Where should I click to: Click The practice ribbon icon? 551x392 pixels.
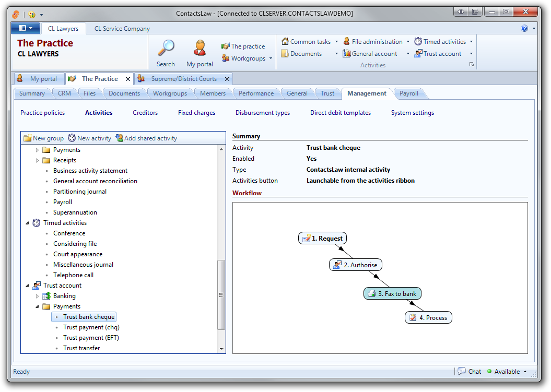pos(226,46)
